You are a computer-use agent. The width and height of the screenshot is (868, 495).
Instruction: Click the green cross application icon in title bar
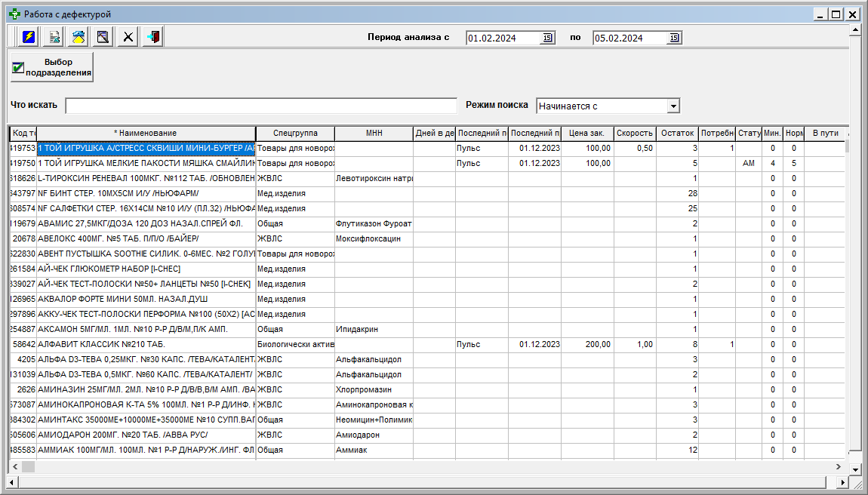[15, 14]
